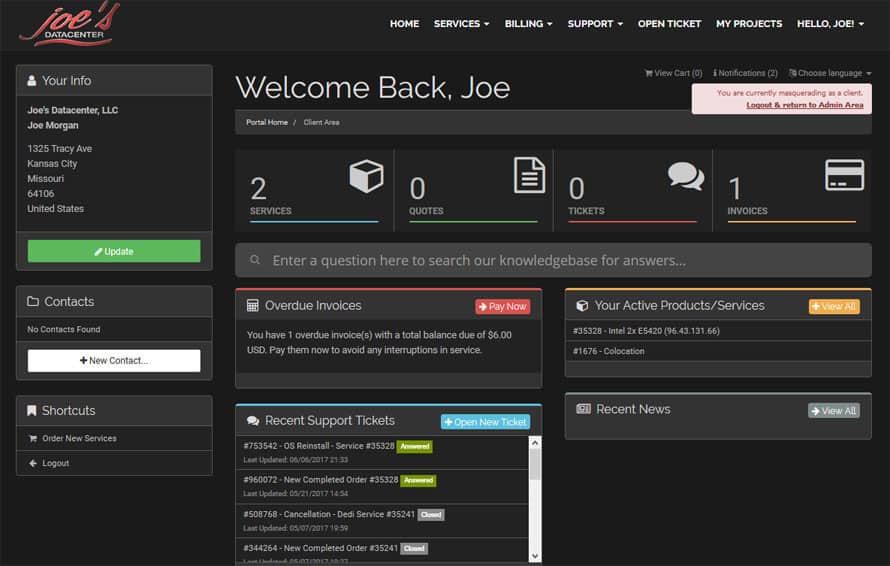Viewport: 890px width, 566px height.
Task: Open service #35328 - Intel 2x E5420
Action: (x=646, y=330)
